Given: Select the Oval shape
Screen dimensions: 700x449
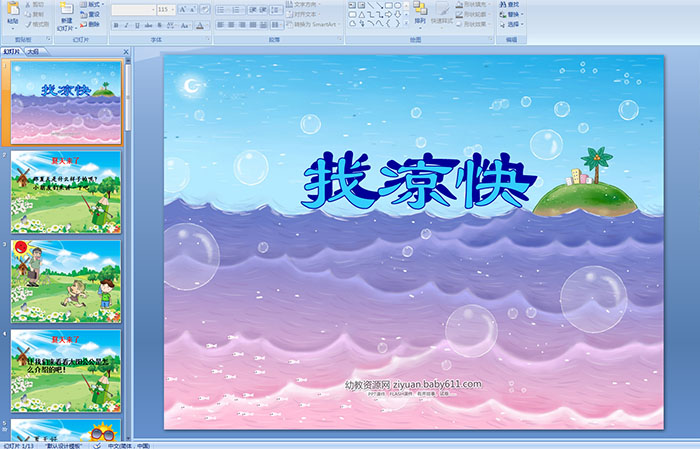Looking at the screenshot, I should pos(398,5).
